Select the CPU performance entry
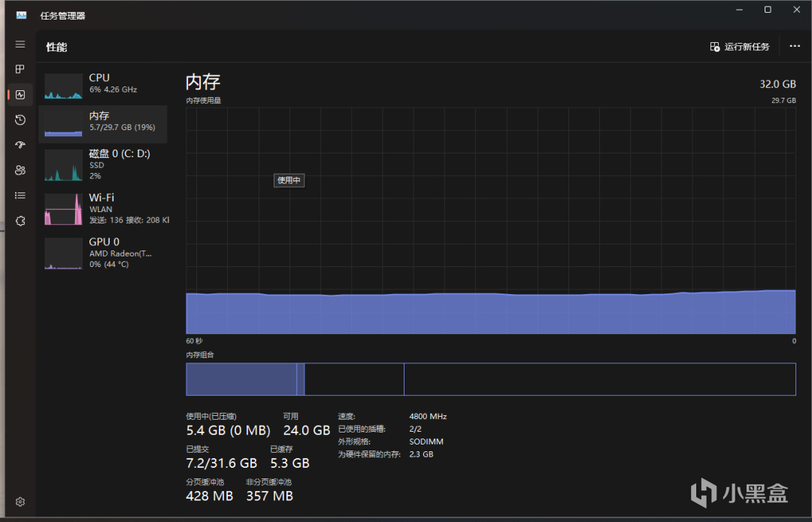812x522 pixels. click(x=103, y=86)
